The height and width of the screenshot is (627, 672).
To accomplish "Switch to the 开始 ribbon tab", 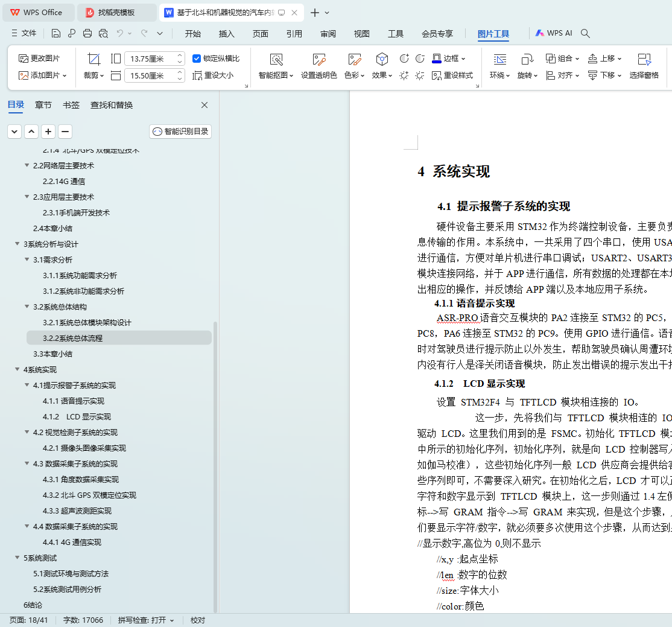I will click(x=193, y=34).
